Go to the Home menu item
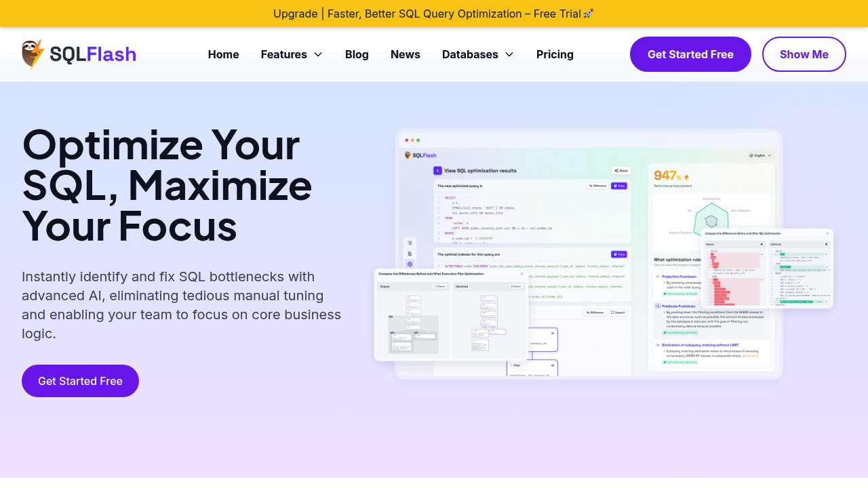Screen dimensions: 868x488 (x=223, y=54)
